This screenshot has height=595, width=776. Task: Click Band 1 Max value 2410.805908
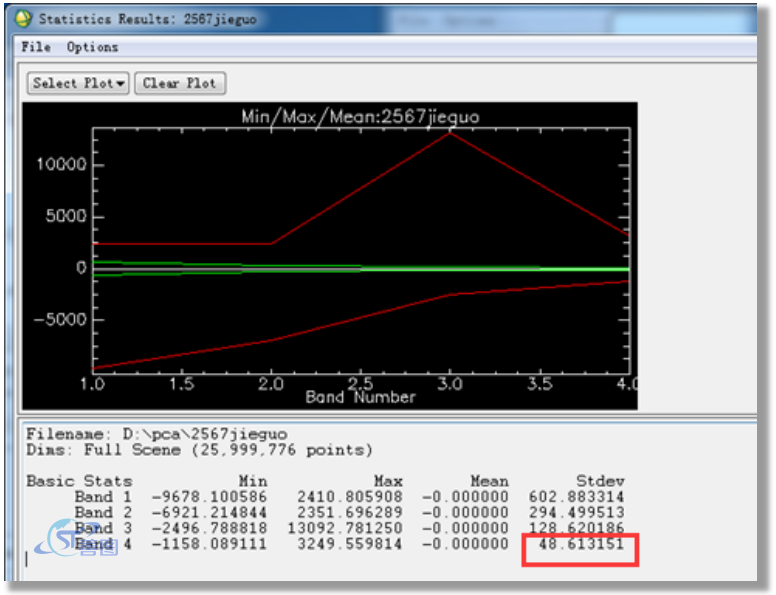[350, 496]
